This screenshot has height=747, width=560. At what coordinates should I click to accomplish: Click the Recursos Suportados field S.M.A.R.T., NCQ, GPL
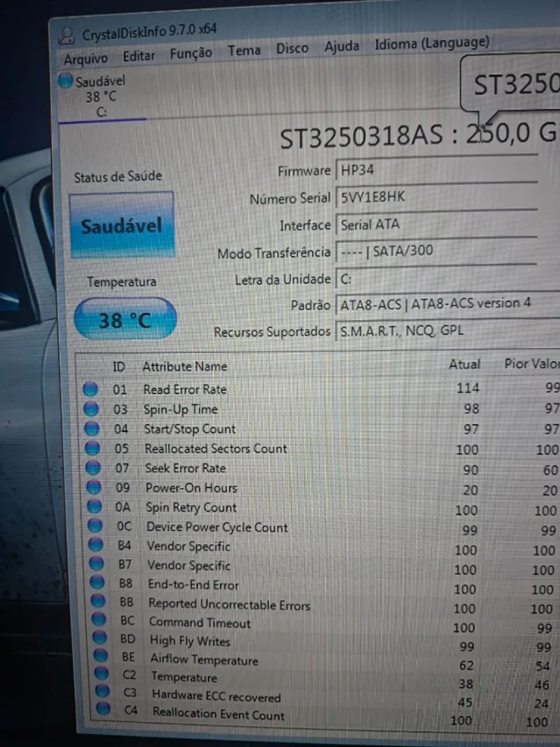(448, 330)
